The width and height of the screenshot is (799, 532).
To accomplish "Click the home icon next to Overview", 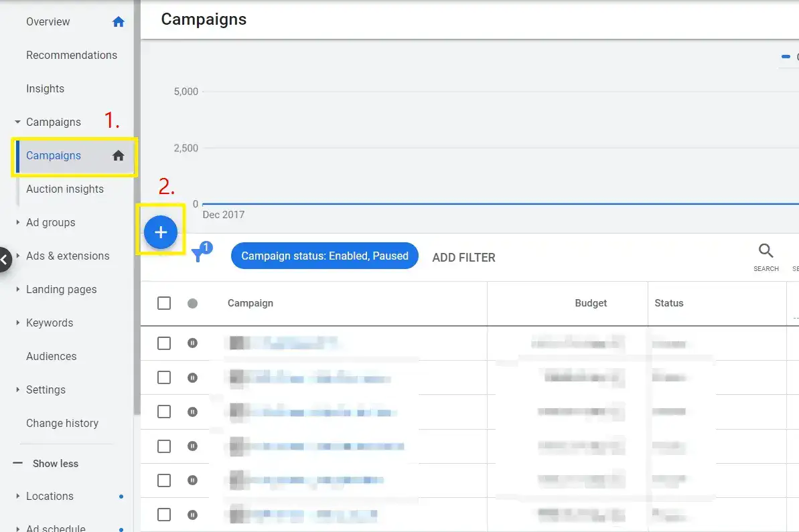I will tap(118, 21).
